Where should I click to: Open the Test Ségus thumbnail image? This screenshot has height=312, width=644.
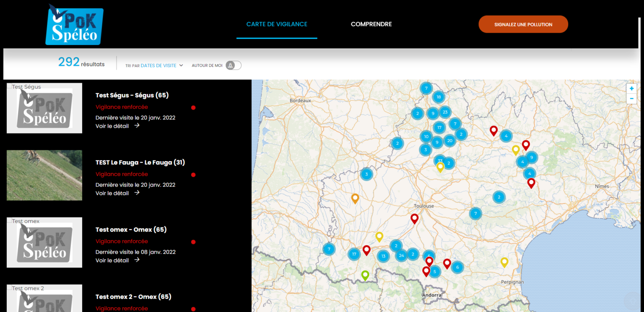pos(44,108)
